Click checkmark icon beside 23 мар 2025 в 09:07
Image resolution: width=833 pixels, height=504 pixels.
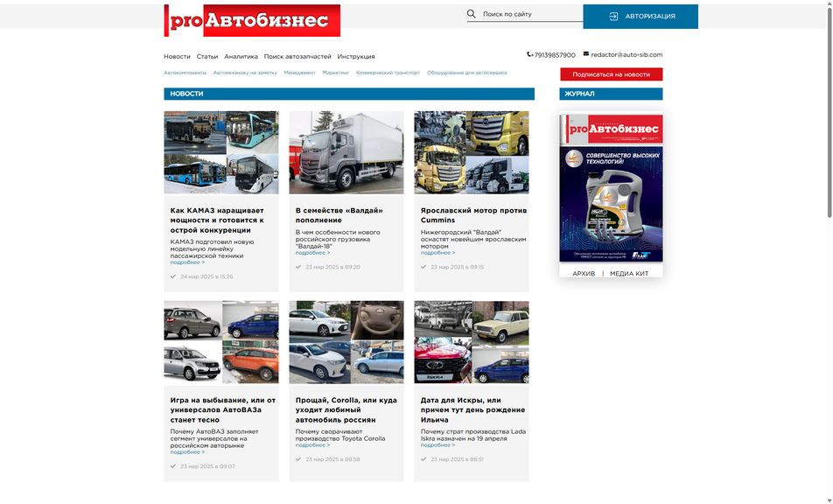[173, 465]
